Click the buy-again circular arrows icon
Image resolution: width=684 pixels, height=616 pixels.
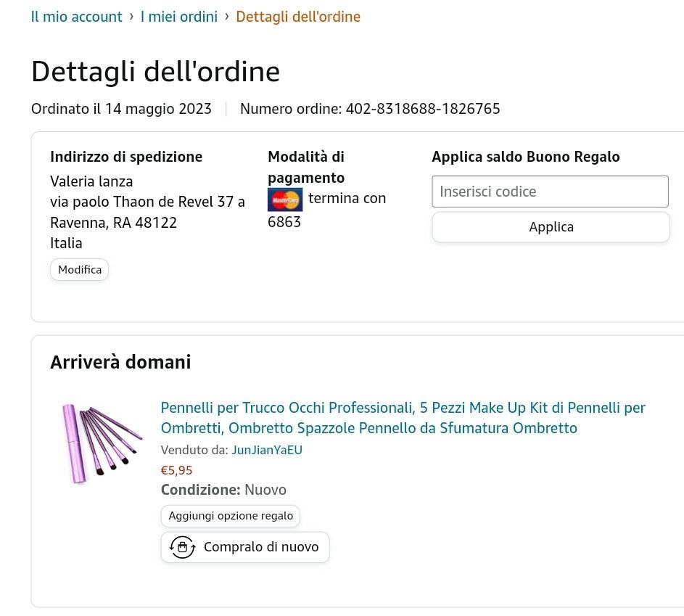(182, 547)
